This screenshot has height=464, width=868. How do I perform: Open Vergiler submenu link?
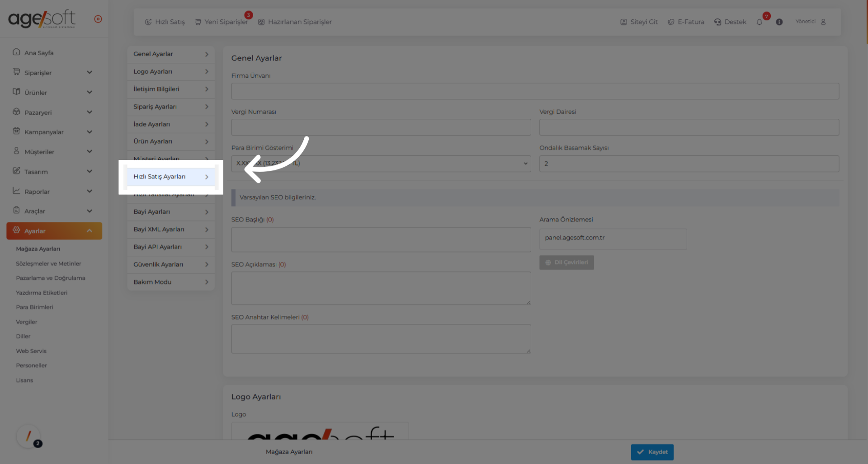[x=27, y=322]
